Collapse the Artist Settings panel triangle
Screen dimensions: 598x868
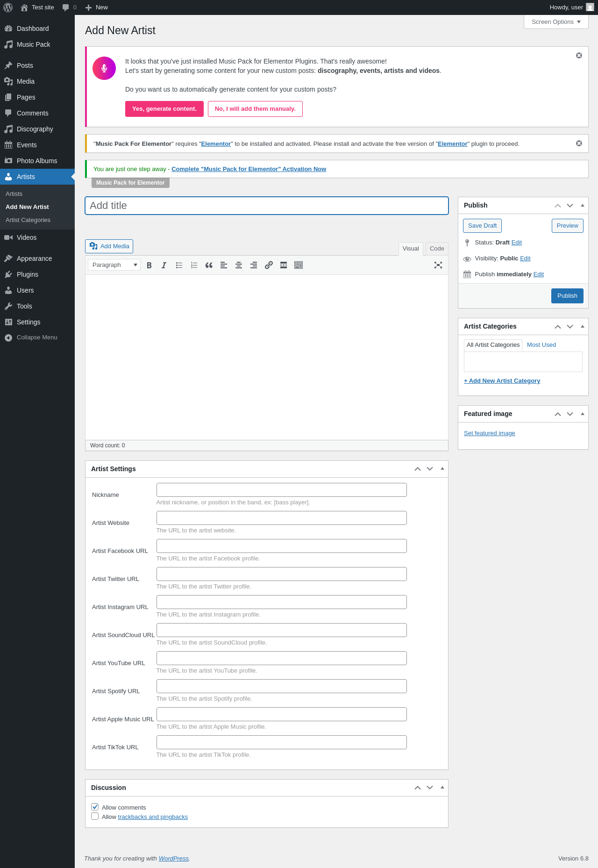click(442, 468)
